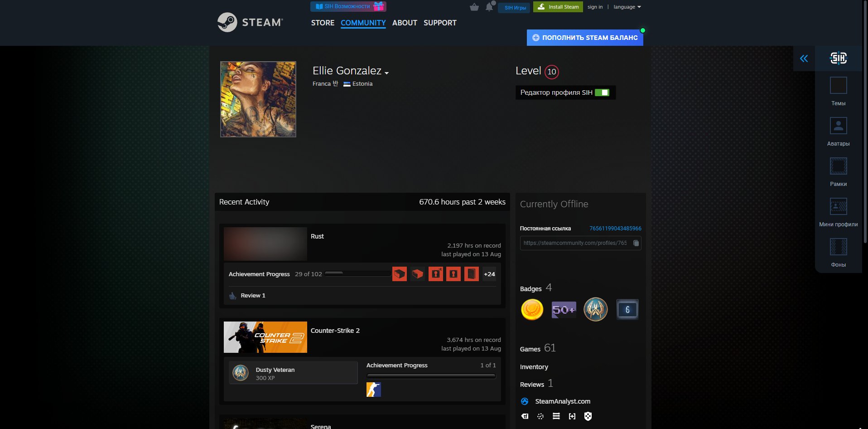Open the Review 1 link
Viewport: 868px width, 429px height.
[x=253, y=296]
